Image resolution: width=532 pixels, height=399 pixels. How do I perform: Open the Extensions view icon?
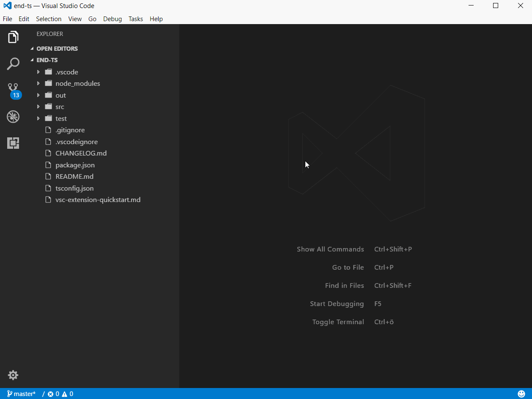(13, 143)
